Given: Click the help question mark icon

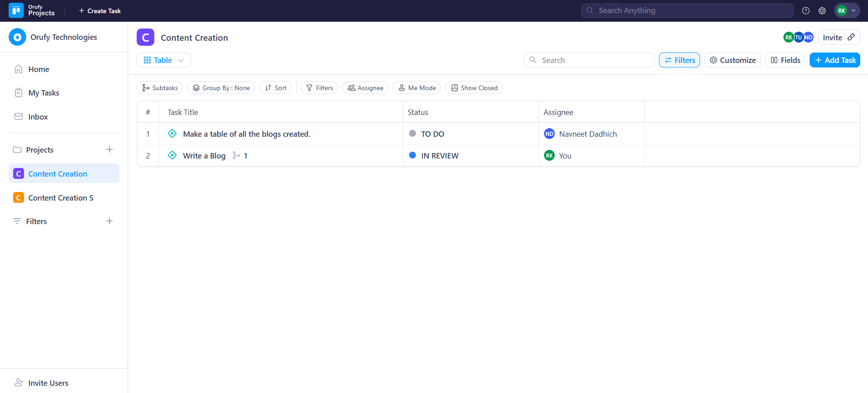Looking at the screenshot, I should [x=806, y=11].
